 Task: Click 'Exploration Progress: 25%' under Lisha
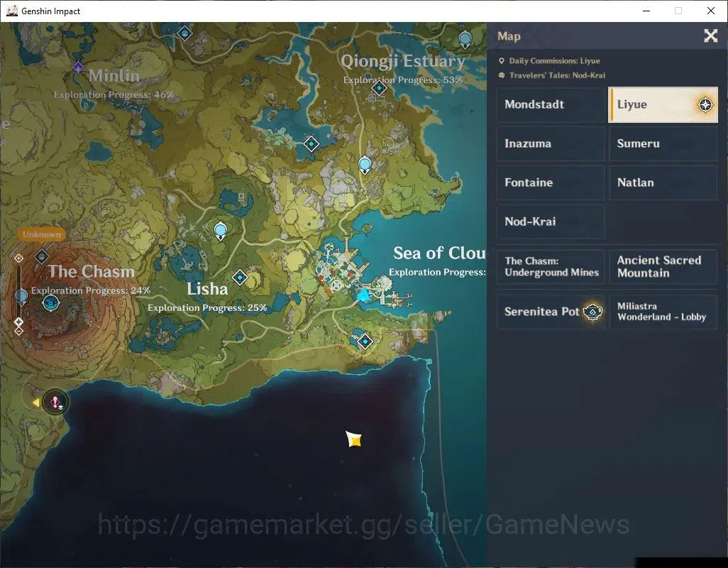tap(207, 308)
